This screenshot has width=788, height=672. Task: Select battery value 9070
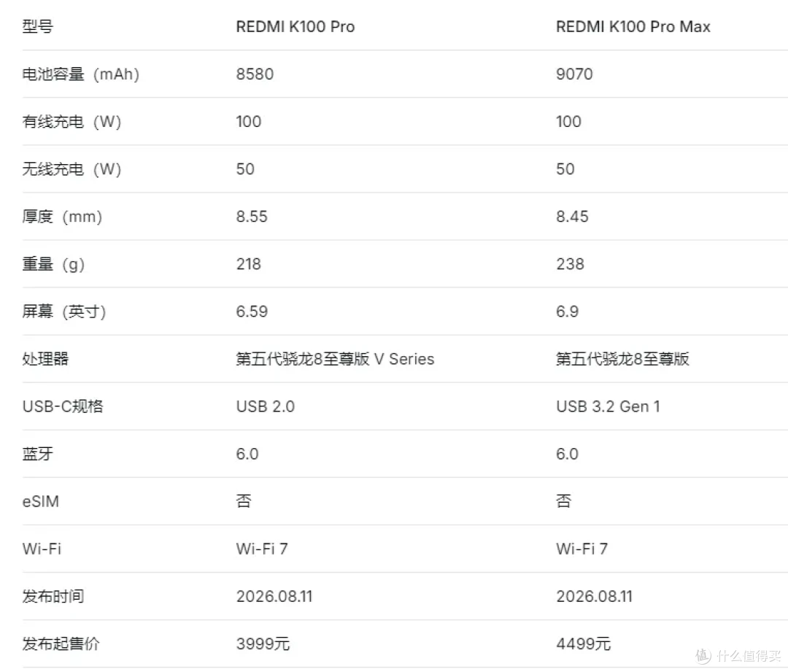574,74
